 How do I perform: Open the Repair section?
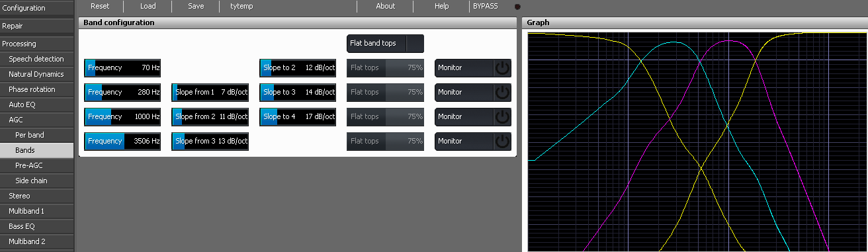pyautogui.click(x=37, y=26)
